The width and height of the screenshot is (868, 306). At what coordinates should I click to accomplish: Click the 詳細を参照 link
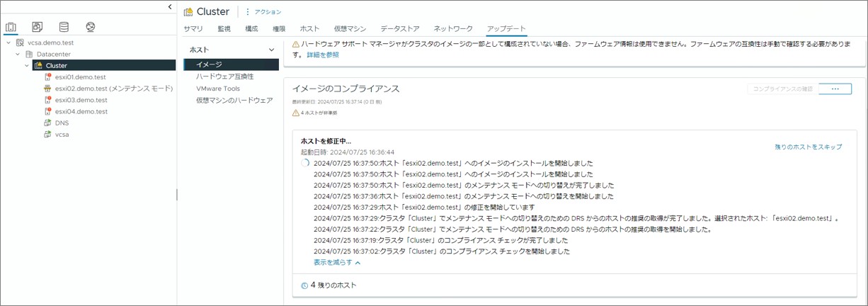[x=322, y=55]
